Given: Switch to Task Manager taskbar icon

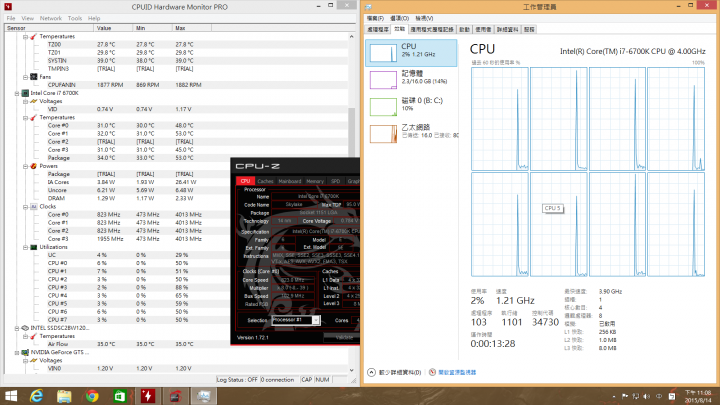Looking at the screenshot, I should pyautogui.click(x=203, y=396).
